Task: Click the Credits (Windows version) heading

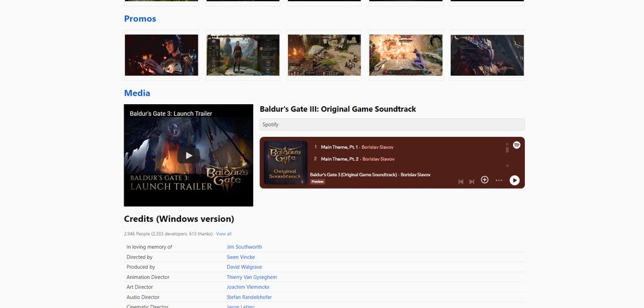Action: coord(179,219)
